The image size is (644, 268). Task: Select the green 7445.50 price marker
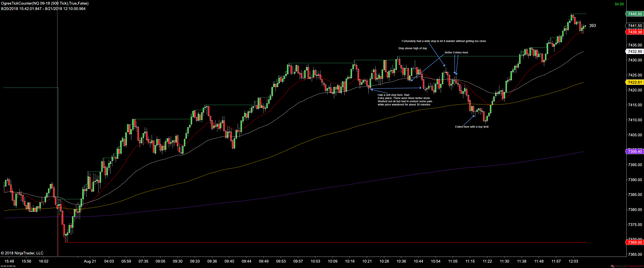tap(635, 14)
